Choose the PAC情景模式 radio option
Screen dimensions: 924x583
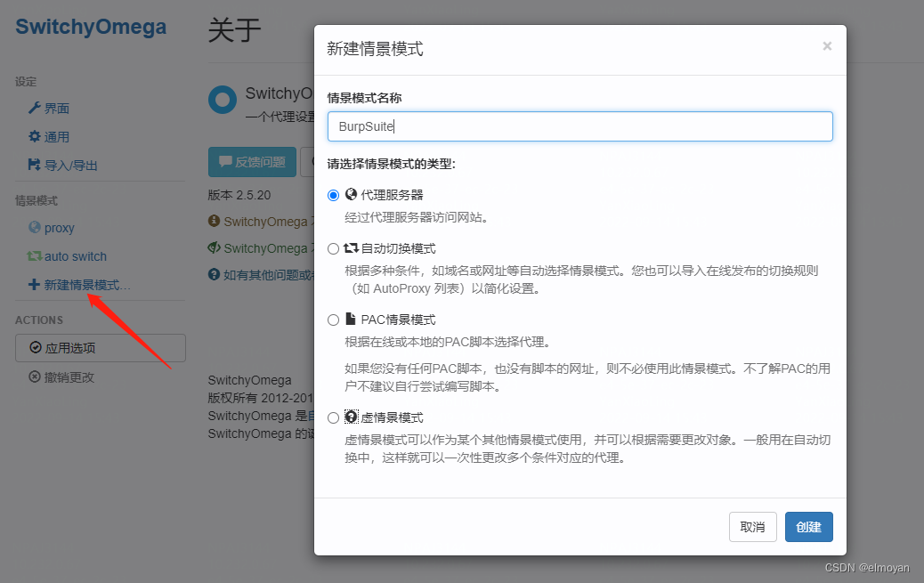click(x=333, y=320)
